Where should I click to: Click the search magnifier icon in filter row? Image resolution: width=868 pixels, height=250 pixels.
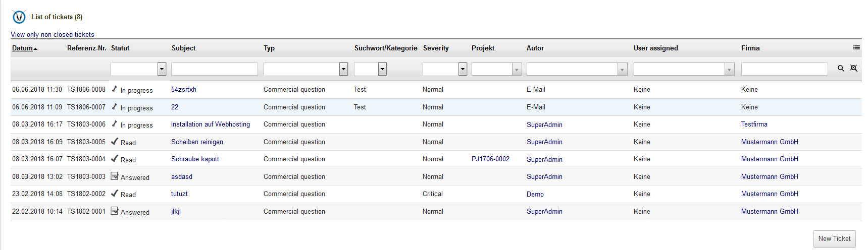click(x=841, y=69)
